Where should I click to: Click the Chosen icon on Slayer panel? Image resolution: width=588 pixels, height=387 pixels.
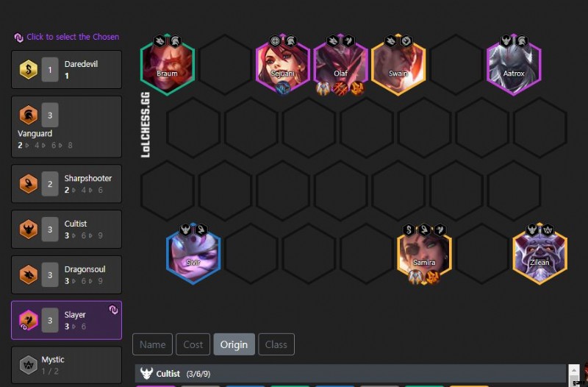pos(113,310)
